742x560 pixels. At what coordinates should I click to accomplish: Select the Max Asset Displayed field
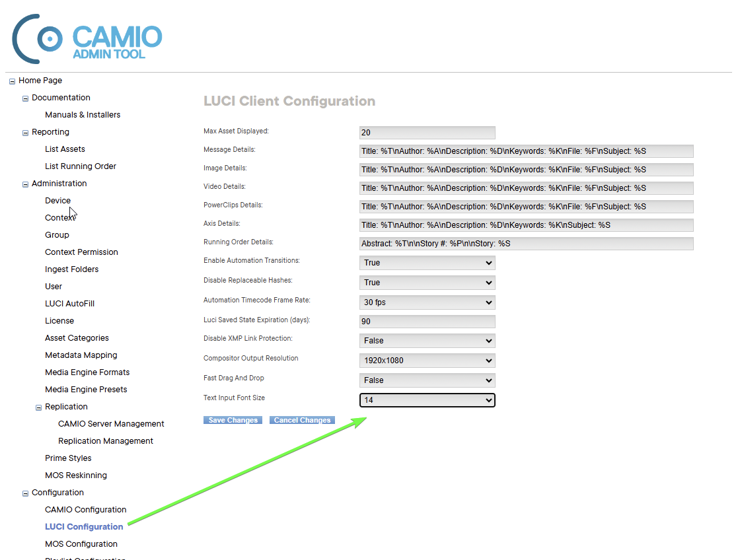pyautogui.click(x=427, y=132)
